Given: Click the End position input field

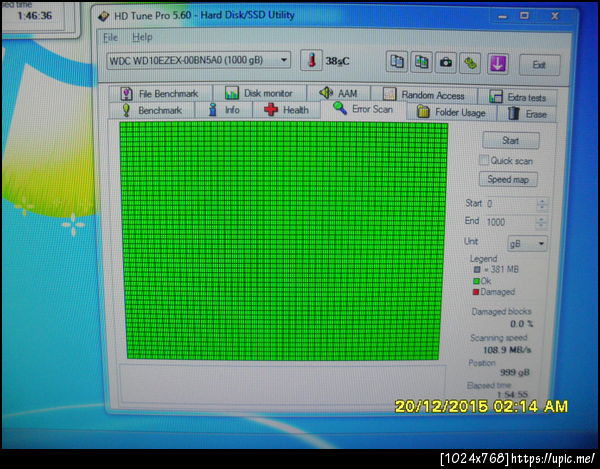Looking at the screenshot, I should coord(510,222).
